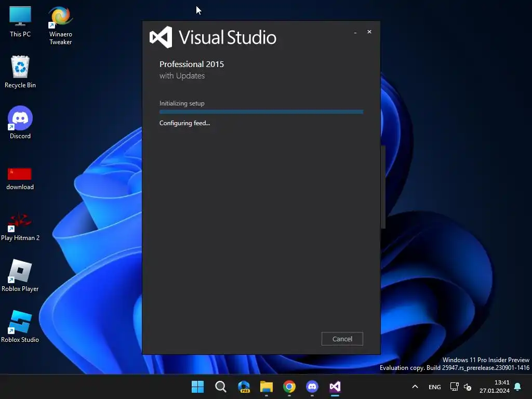
Task: Open Discord from the taskbar
Action: 312,387
